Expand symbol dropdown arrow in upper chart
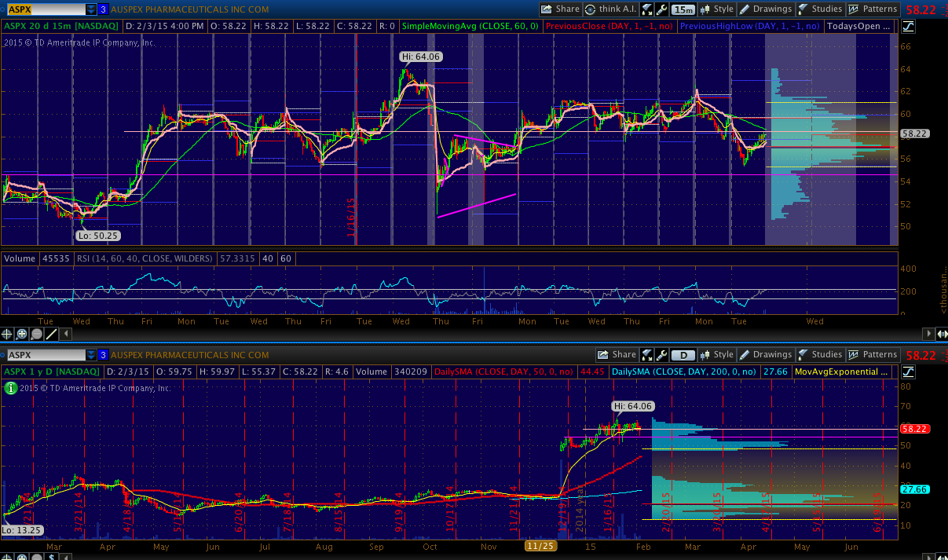948x560 pixels. pos(92,9)
